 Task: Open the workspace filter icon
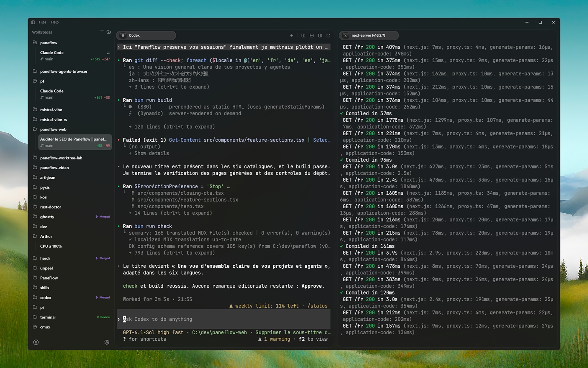pos(102,32)
